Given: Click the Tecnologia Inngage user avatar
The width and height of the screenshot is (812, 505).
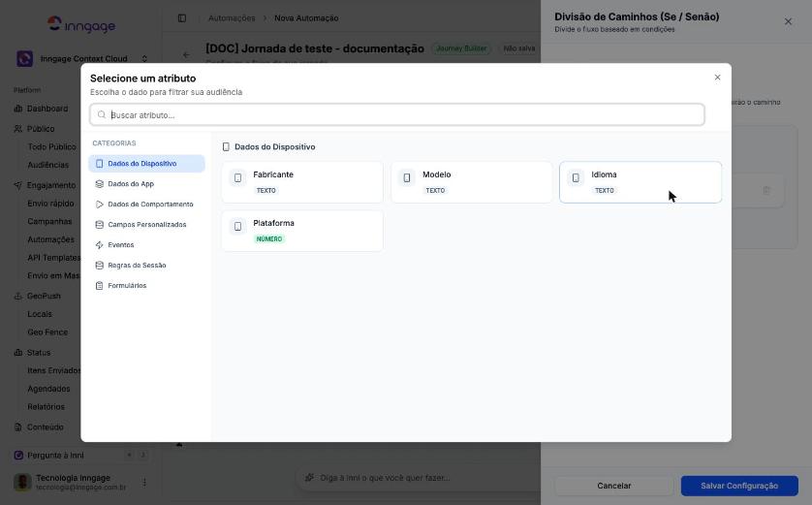Looking at the screenshot, I should click(x=22, y=482).
